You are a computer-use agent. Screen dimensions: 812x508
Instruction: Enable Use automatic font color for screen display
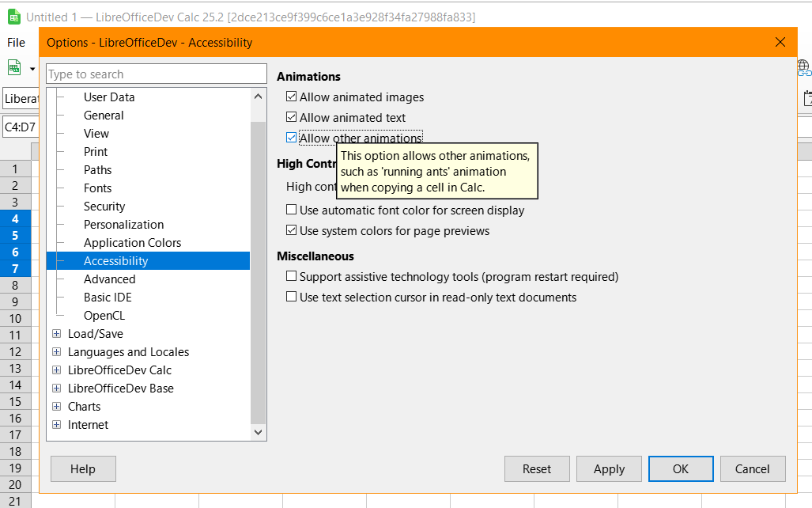[292, 210]
